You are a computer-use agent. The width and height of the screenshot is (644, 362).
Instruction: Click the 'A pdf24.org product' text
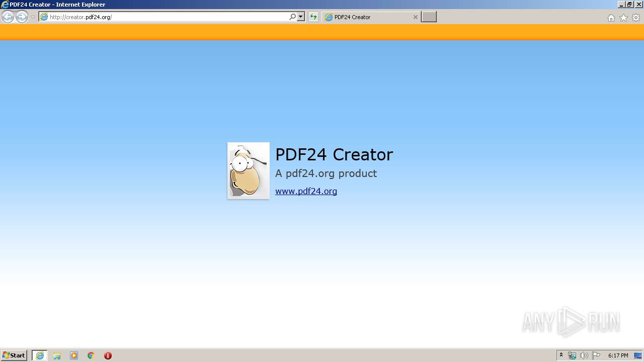tap(326, 173)
